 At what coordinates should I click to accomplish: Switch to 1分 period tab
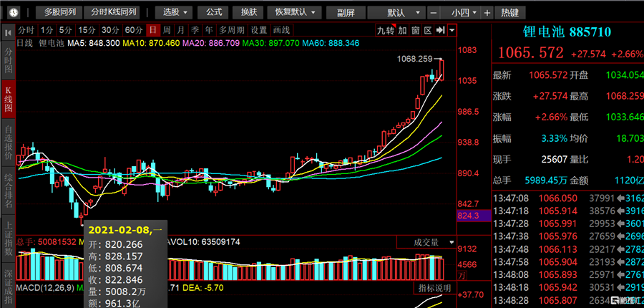click(47, 30)
